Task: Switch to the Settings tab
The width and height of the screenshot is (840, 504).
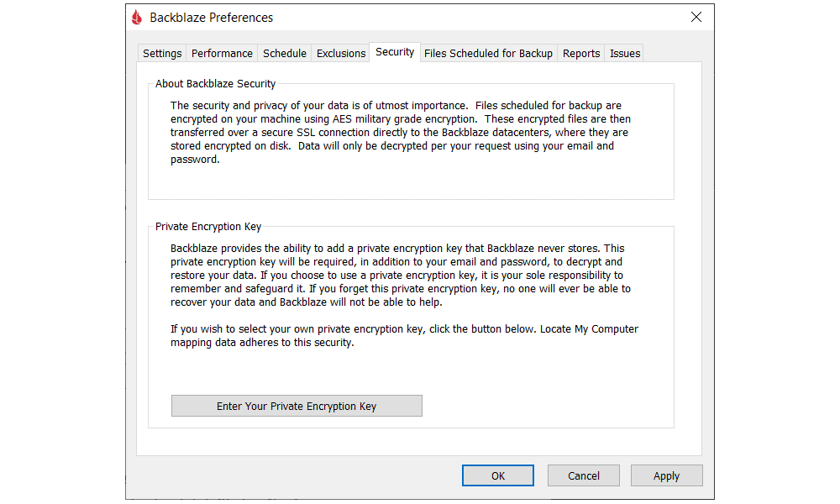Action: point(162,54)
